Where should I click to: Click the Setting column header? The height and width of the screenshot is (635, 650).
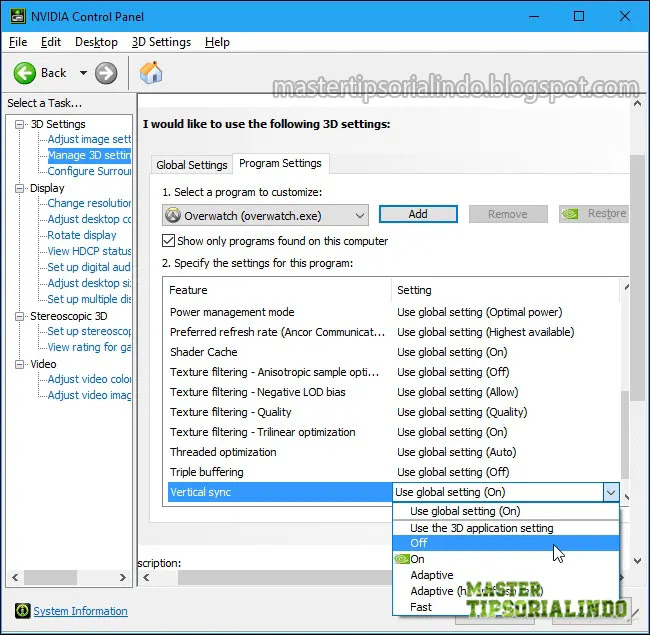(505, 290)
